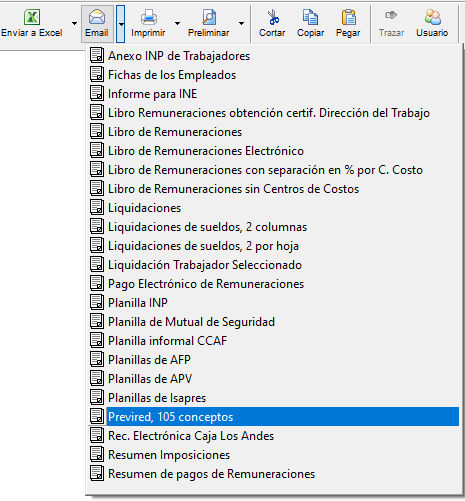Choose Resumen de pagos de Remuneraciones
Viewport: 465px width, 501px height.
click(273, 474)
